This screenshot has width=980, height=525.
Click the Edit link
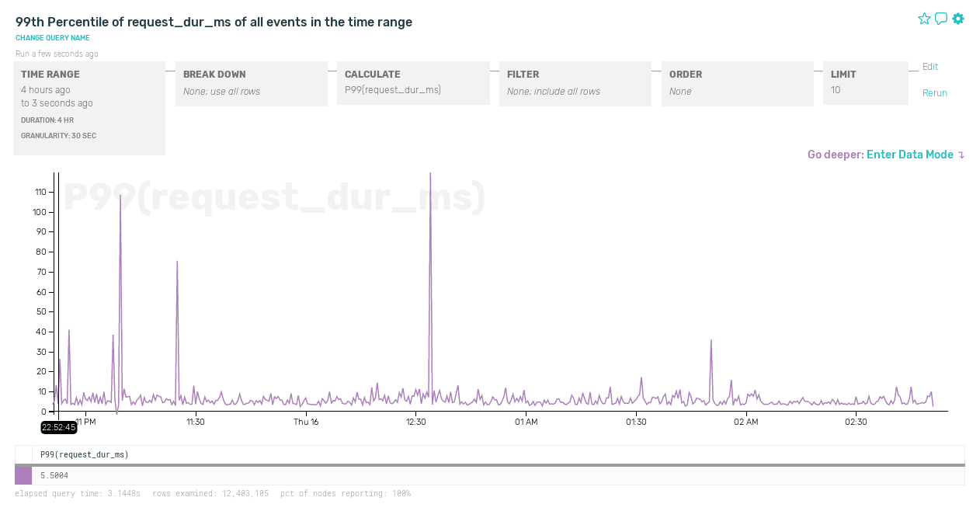point(930,67)
